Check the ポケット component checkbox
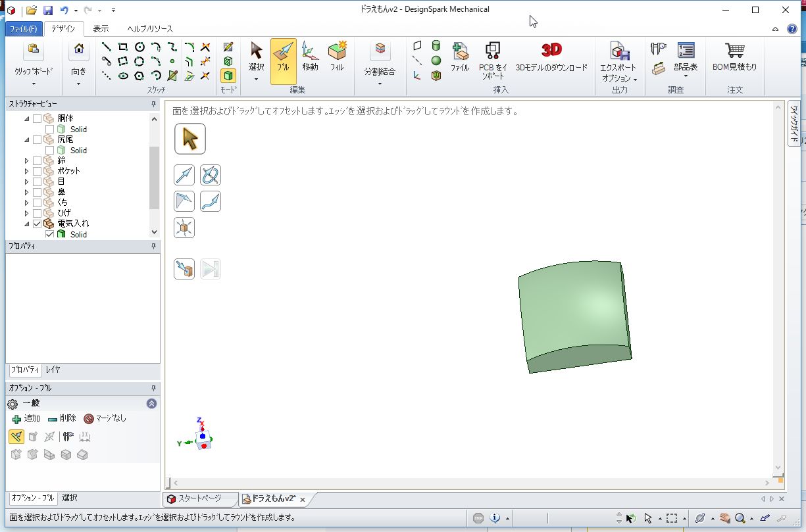The width and height of the screenshot is (806, 532). (37, 172)
